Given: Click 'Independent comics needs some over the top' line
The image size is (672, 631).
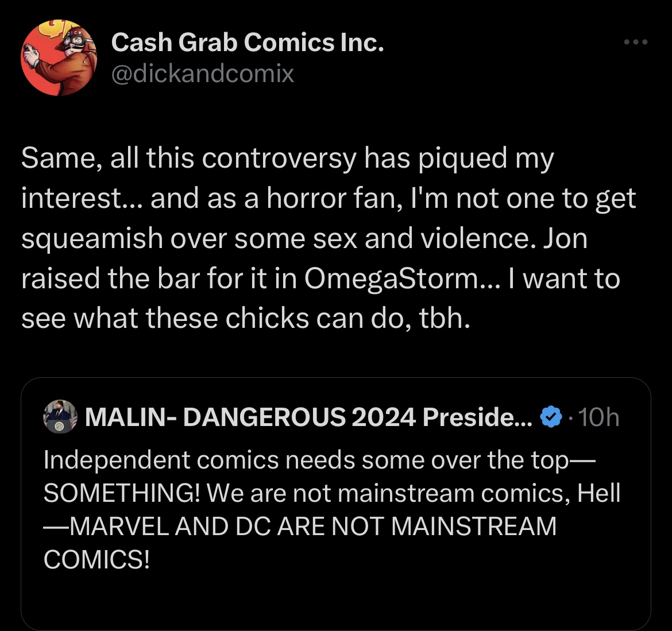Looking at the screenshot, I should pyautogui.click(x=319, y=460).
